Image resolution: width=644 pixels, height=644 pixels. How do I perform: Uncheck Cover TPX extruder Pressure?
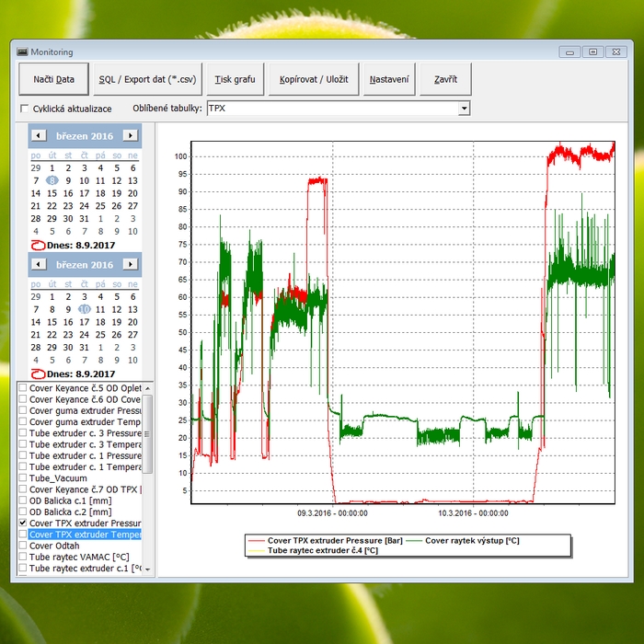(x=23, y=523)
